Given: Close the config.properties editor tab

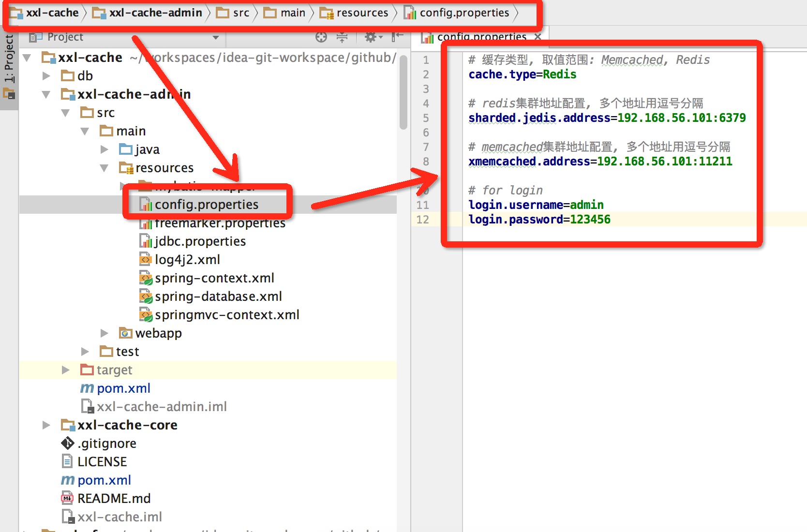Looking at the screenshot, I should 538,37.
